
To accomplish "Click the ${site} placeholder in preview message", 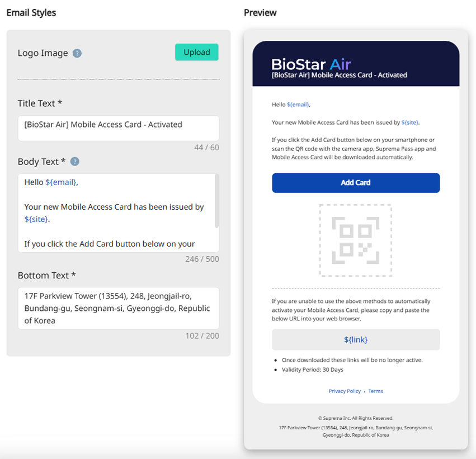I will [409, 122].
